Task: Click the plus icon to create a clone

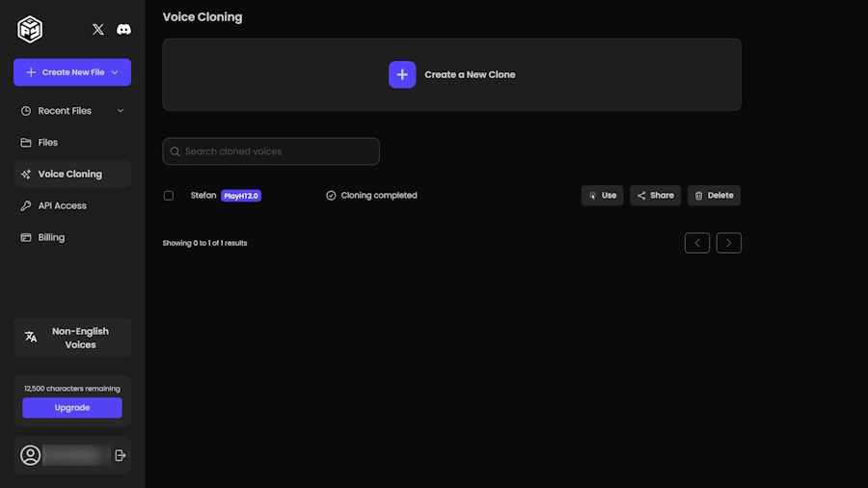Action: click(x=402, y=74)
